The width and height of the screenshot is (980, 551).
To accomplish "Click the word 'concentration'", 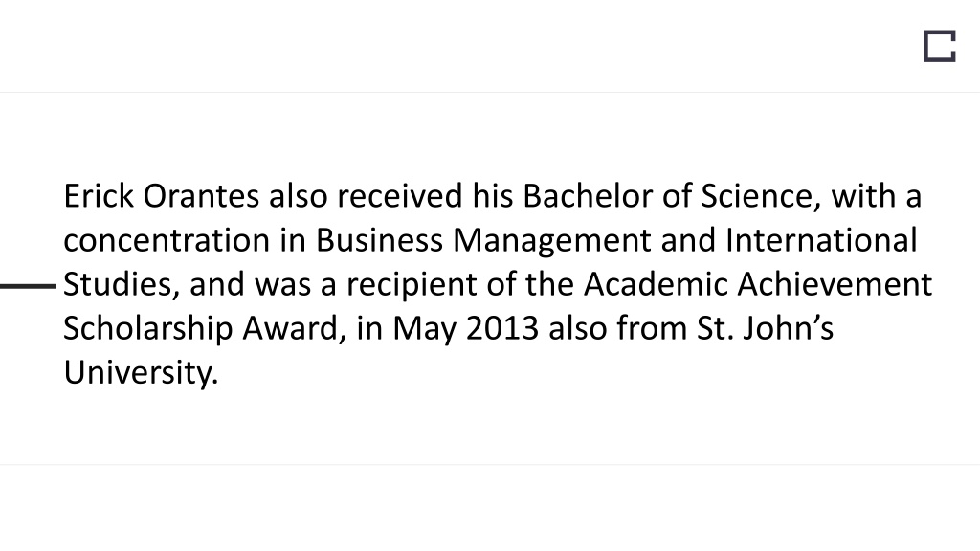I will tap(167, 240).
